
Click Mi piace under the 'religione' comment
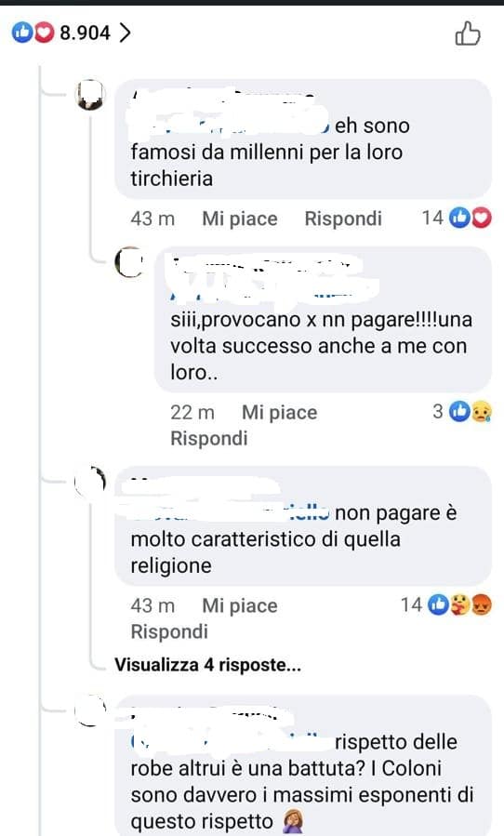click(240, 605)
